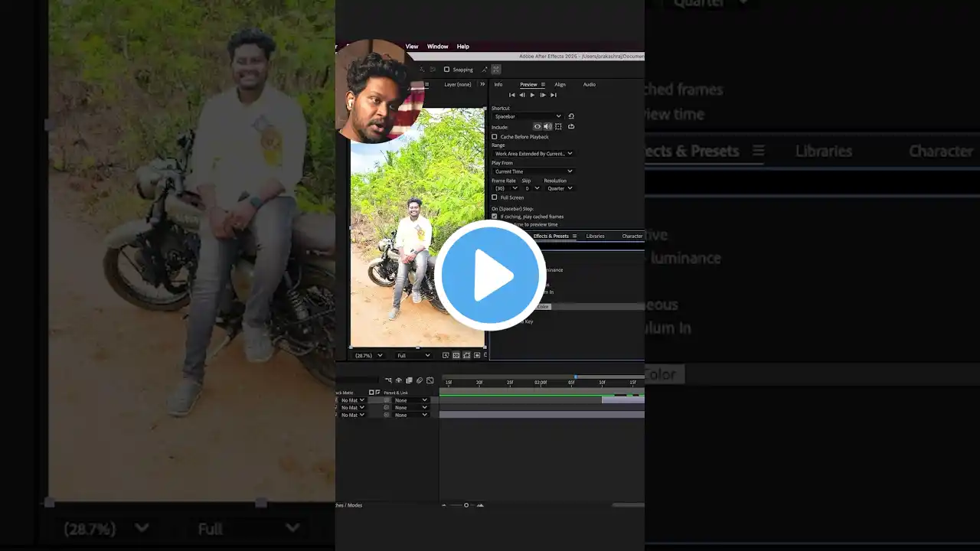Select the sharp Character tab in center window
The height and width of the screenshot is (551, 980).
click(x=632, y=236)
